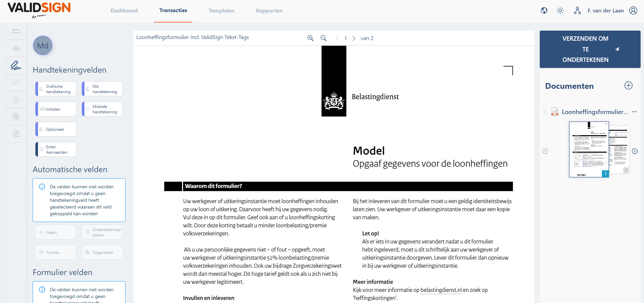Screen dimensions: 644x303
Task: Select the Mobiele handtekening field
Action: 102,109
